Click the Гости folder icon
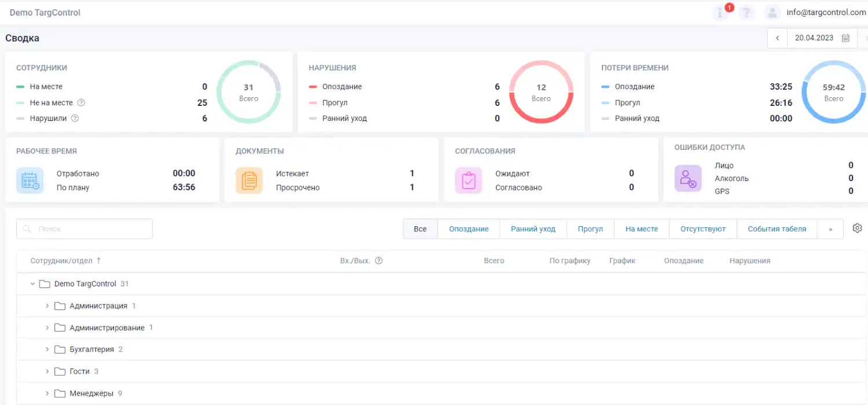Image resolution: width=868 pixels, height=405 pixels. (60, 371)
